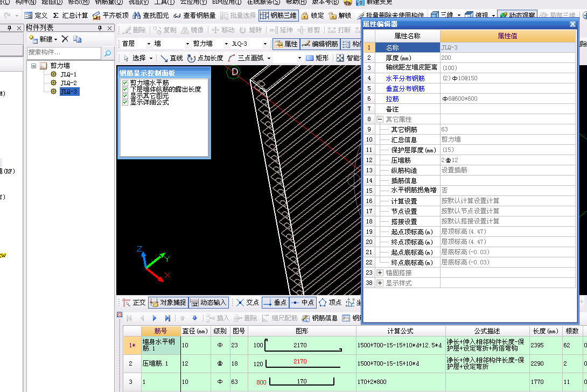Toggle 中点 midpoint snap
This screenshot has height=392, width=587.
pos(303,303)
